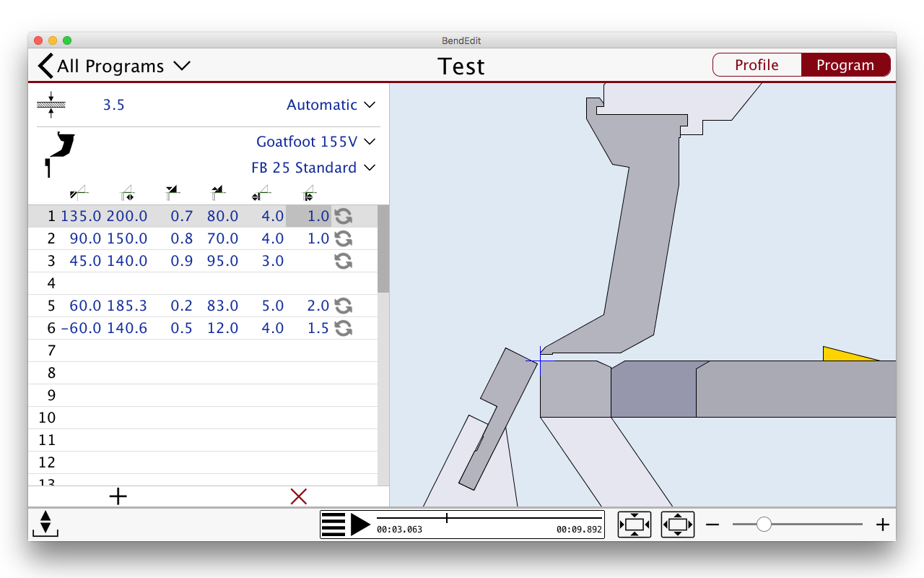The height and width of the screenshot is (578, 924).
Task: Click the material thickness value 3.5
Action: (x=113, y=105)
